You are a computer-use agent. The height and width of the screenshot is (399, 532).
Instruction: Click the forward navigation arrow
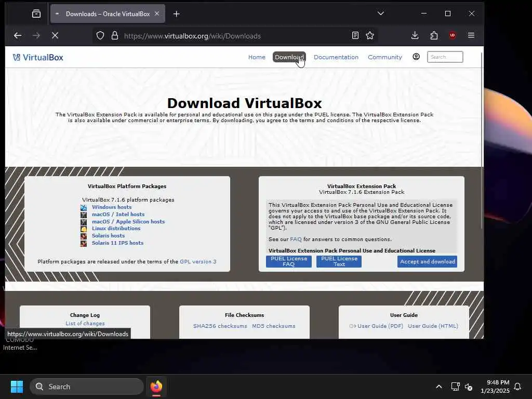[36, 36]
